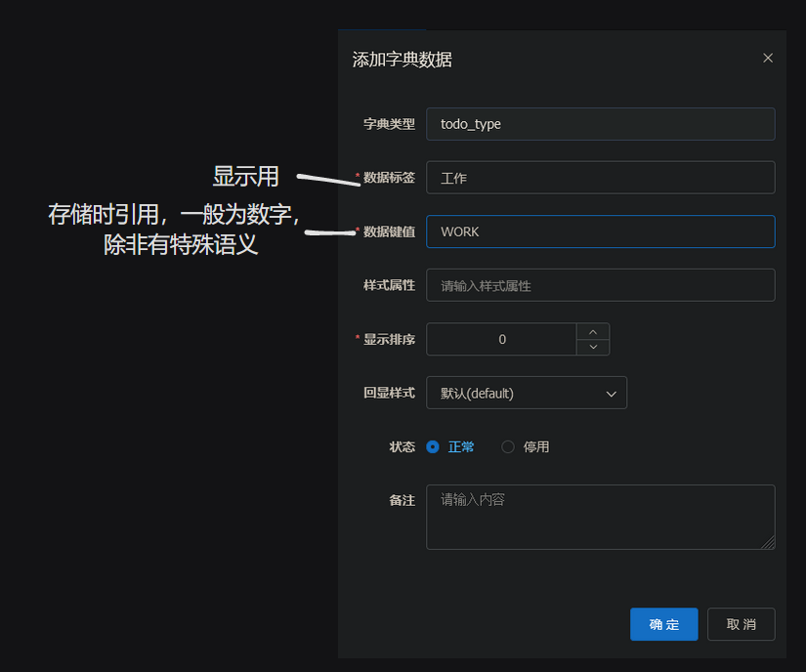Click the 确定 confirm button

(664, 624)
